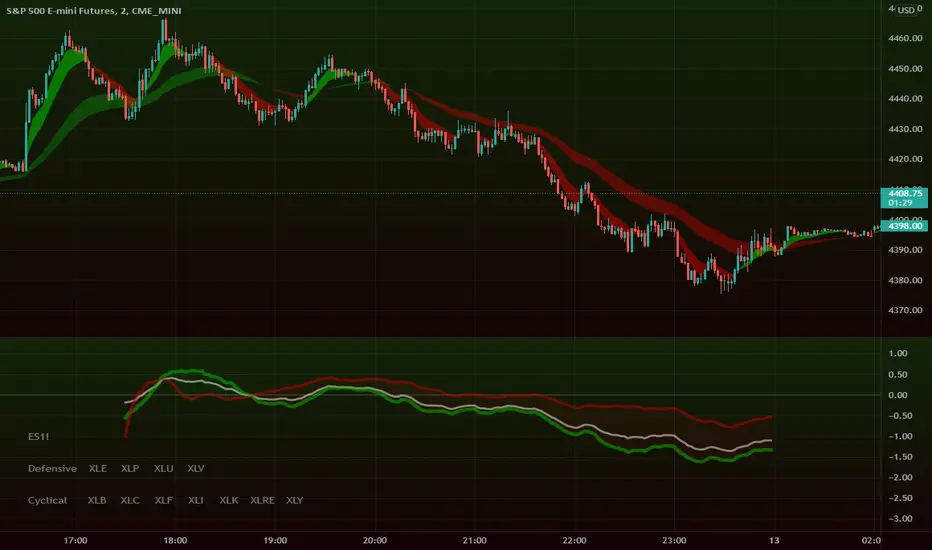This screenshot has width=932, height=550.
Task: Select the XLC sector label
Action: (x=130, y=501)
